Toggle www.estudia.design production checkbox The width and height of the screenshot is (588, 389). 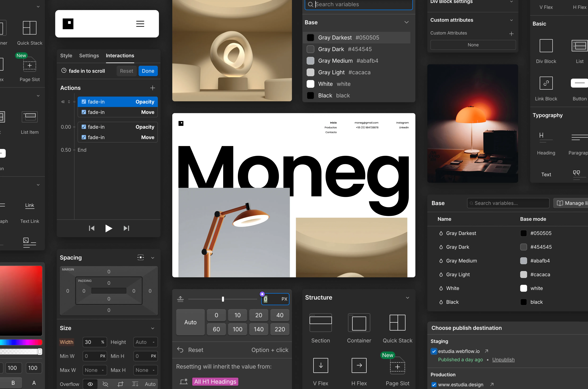click(434, 385)
